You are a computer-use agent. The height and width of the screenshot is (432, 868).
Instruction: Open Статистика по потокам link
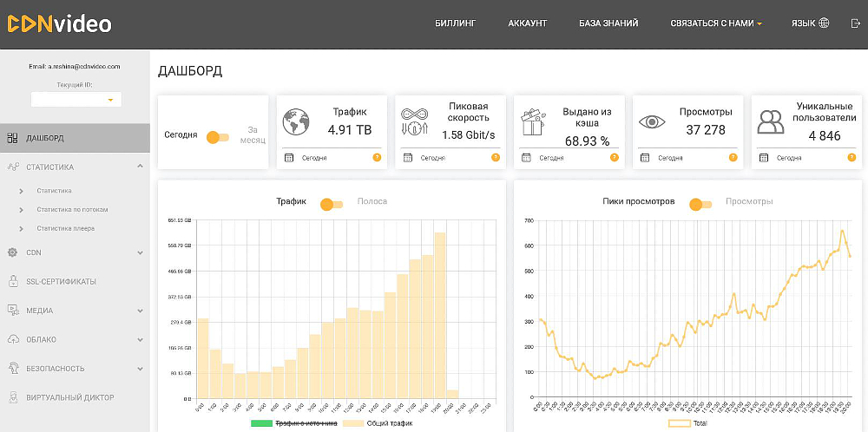(x=71, y=209)
